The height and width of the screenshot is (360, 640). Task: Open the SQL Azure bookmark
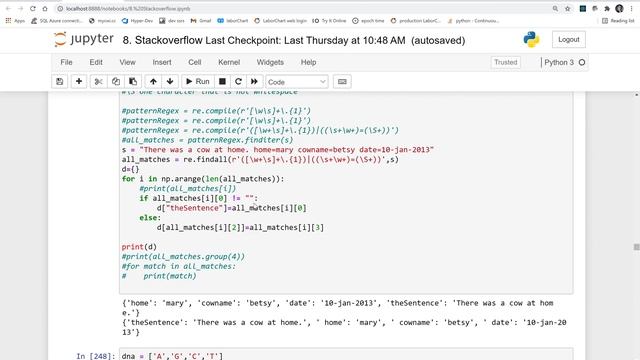click(57, 21)
